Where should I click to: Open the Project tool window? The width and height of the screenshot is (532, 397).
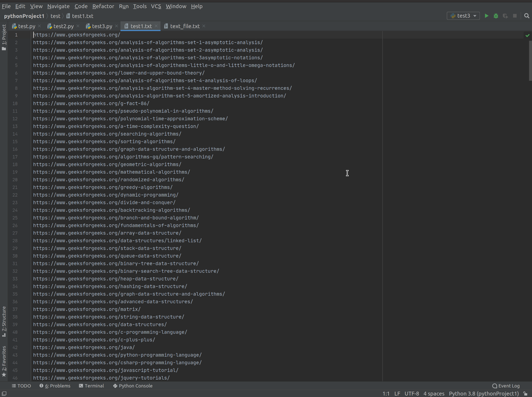(4, 37)
